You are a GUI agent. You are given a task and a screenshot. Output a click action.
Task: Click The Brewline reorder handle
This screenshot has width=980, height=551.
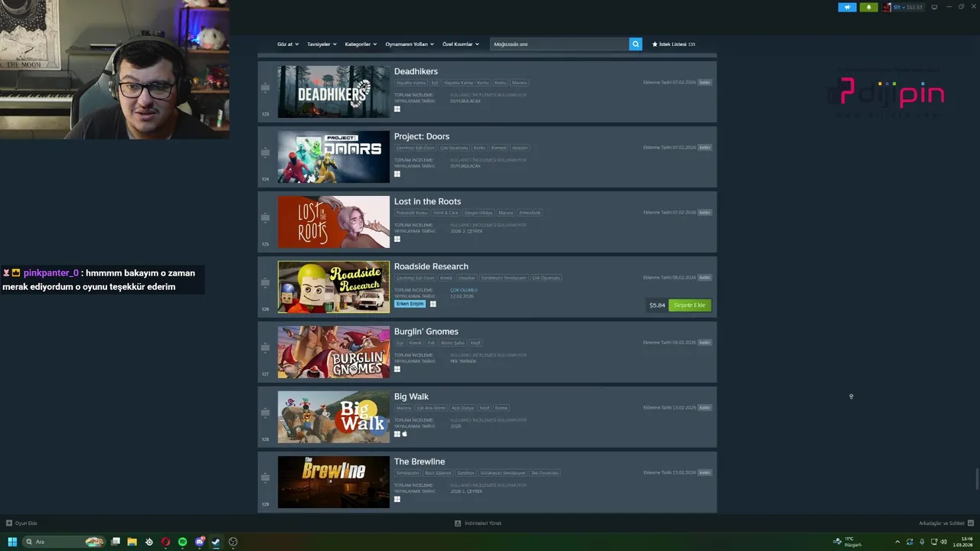[266, 478]
